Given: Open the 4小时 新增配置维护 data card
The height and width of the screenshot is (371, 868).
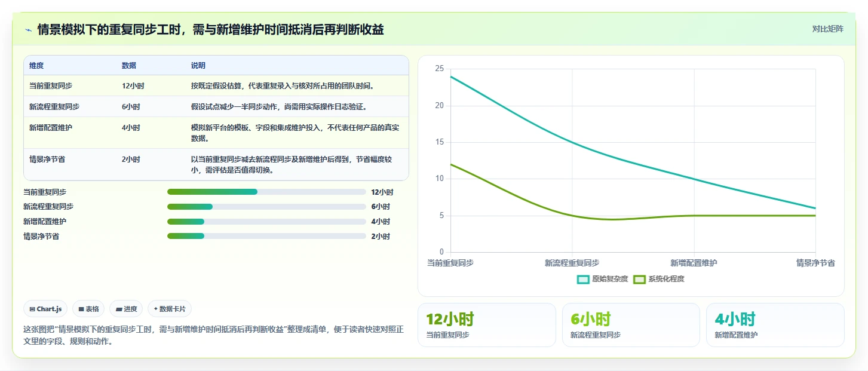Looking at the screenshot, I should (775, 325).
